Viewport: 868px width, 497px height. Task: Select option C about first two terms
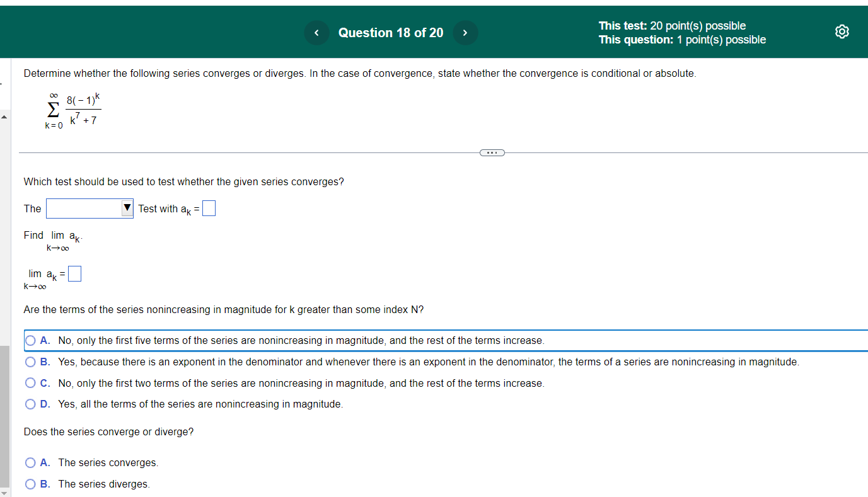coord(30,383)
